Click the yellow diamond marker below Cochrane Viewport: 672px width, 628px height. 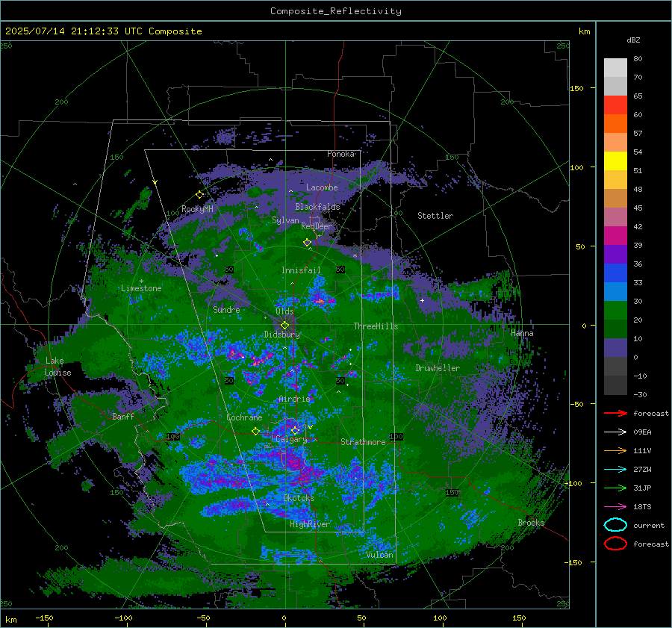click(x=255, y=432)
